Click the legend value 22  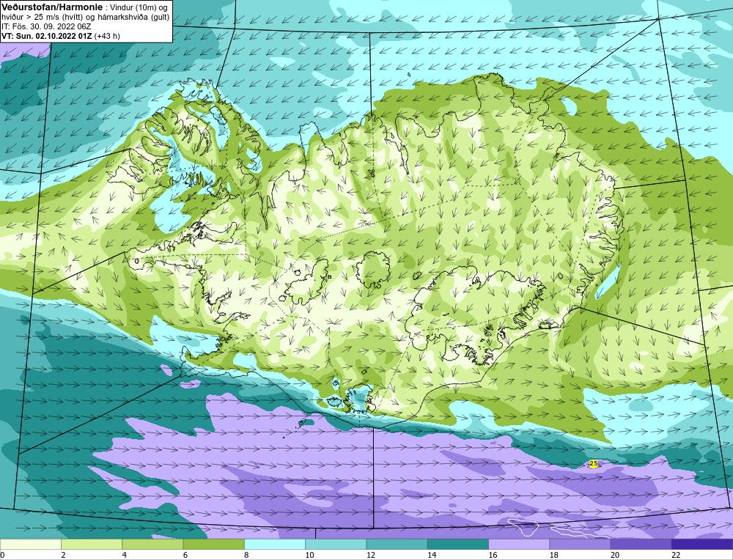pyautogui.click(x=676, y=555)
